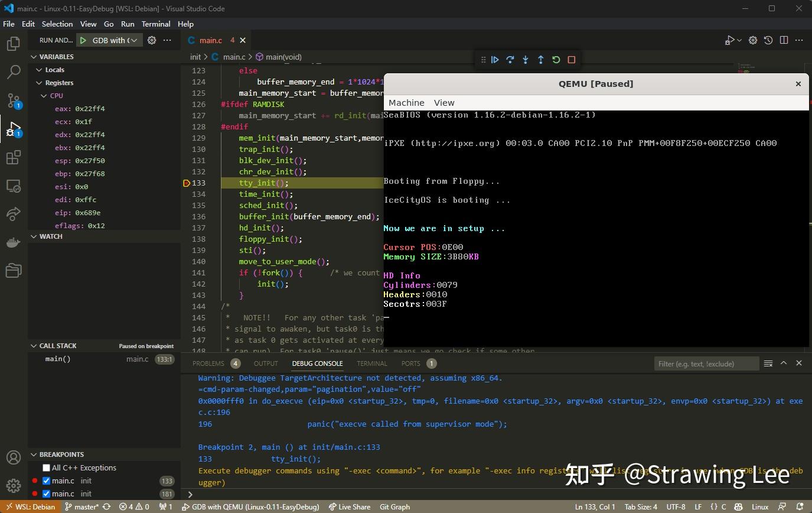Click the debug Continue button
Image resolution: width=812 pixels, height=513 pixels.
pyautogui.click(x=495, y=60)
